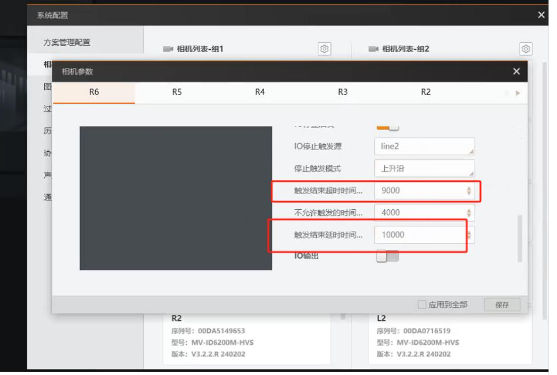Viewport: 557px width, 375px height.
Task: Adjust stepper arrows of 9000 field
Action: pyautogui.click(x=469, y=191)
